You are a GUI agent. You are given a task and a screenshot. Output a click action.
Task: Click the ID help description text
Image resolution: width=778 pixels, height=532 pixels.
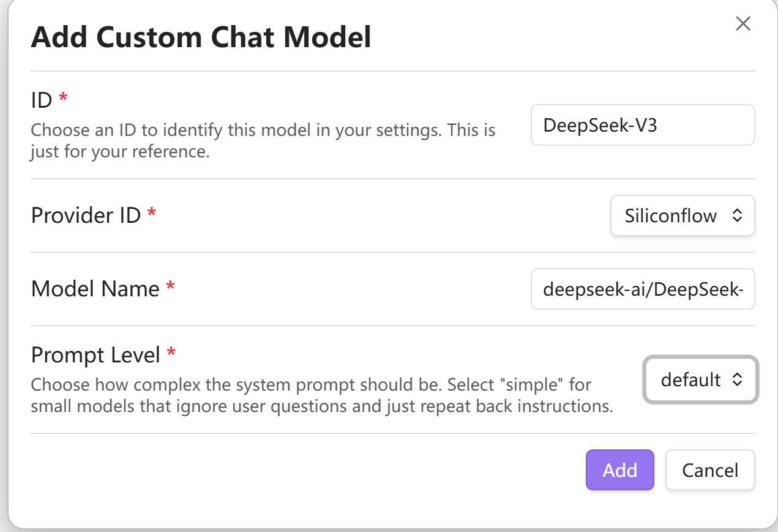pyautogui.click(x=263, y=140)
